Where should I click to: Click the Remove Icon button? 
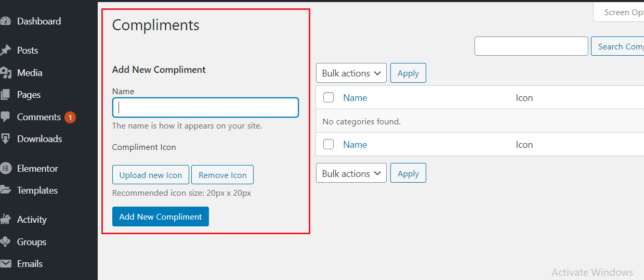[x=222, y=175]
